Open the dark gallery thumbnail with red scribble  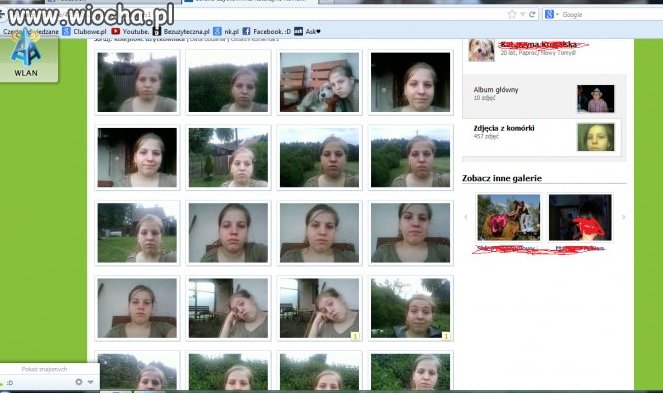[x=580, y=217]
